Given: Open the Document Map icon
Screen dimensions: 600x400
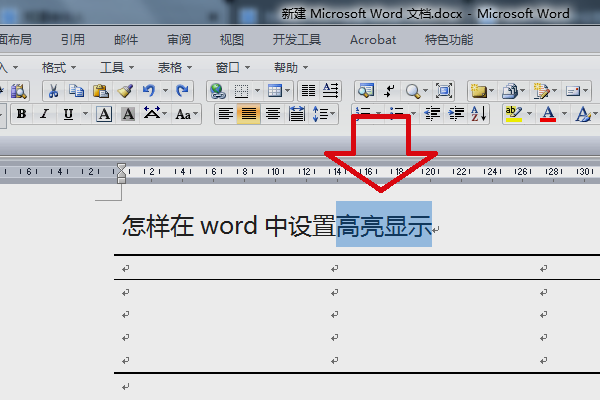Looking at the screenshot, I should [x=366, y=91].
